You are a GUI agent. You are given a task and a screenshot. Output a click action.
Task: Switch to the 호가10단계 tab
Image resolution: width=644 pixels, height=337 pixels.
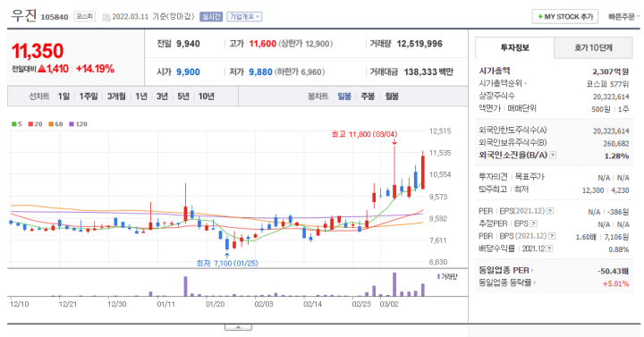pos(593,47)
